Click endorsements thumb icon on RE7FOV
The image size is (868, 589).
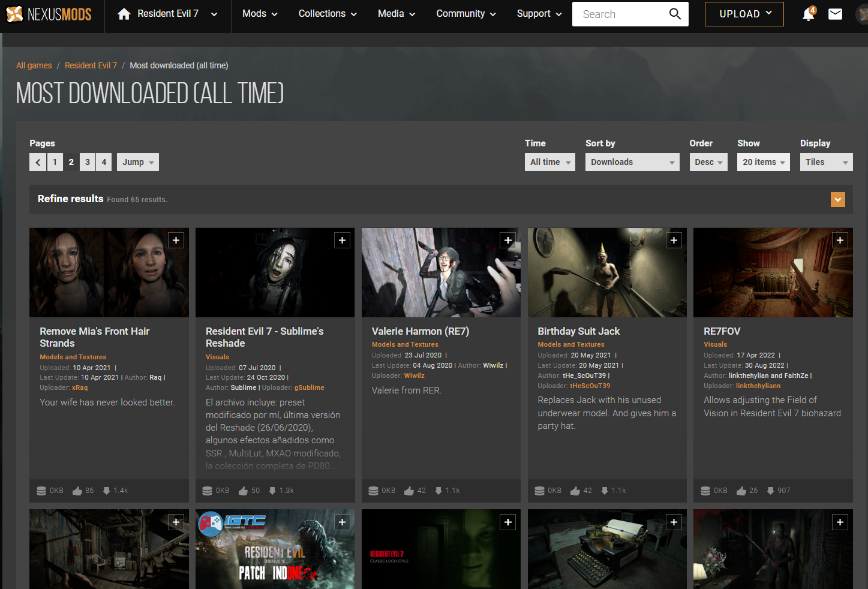[741, 491]
